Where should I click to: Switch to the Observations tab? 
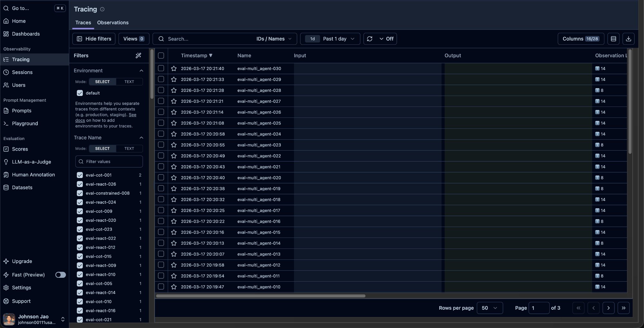pyautogui.click(x=113, y=23)
